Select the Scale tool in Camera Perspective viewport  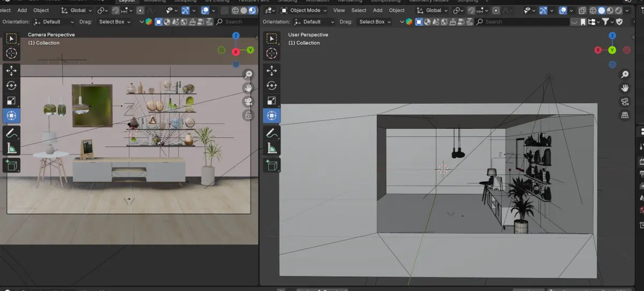tap(11, 100)
